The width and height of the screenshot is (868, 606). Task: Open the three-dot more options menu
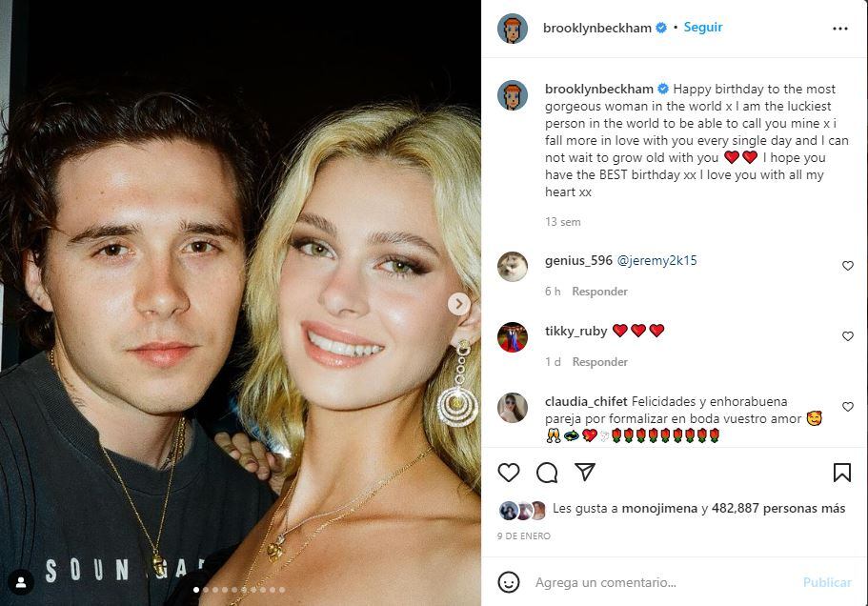[x=839, y=29]
